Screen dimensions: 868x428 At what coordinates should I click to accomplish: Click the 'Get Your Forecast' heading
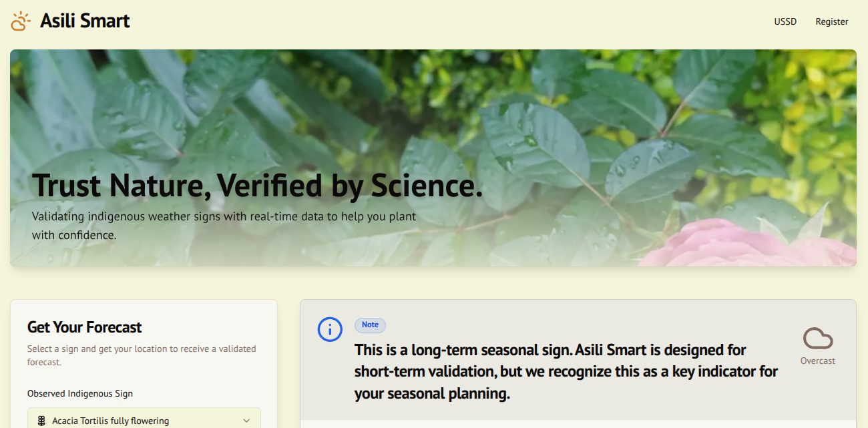tap(85, 327)
